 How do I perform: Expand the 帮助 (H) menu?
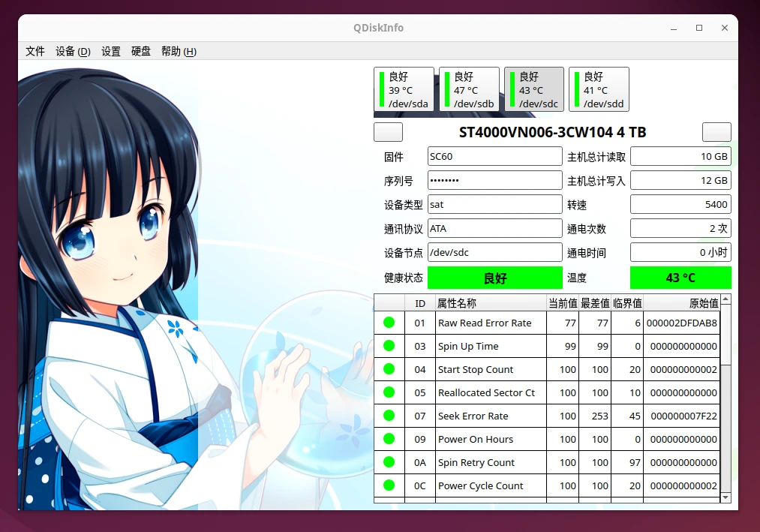pos(179,51)
